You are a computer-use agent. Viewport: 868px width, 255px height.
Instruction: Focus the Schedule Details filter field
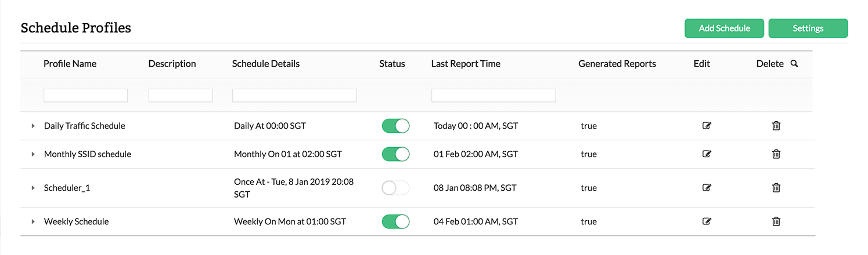[x=294, y=96]
